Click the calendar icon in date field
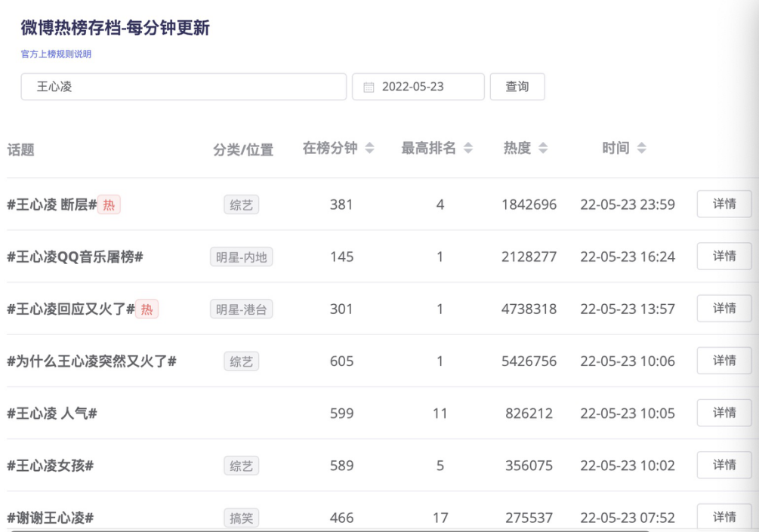Image resolution: width=759 pixels, height=532 pixels. click(369, 87)
